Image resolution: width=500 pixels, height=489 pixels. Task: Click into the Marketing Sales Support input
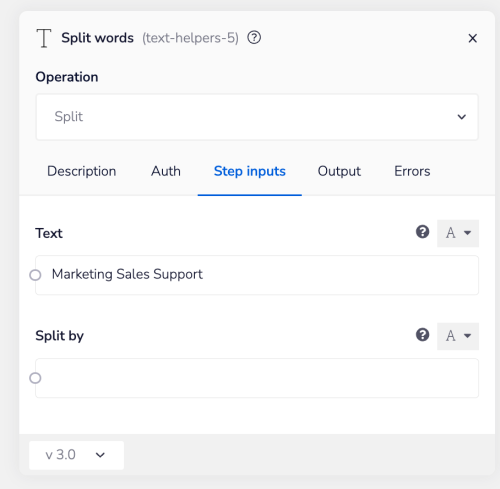(257, 275)
